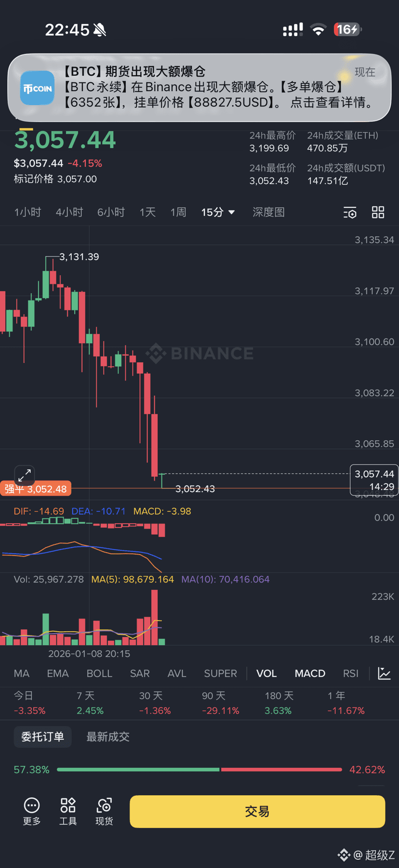399x868 pixels.
Task: Tap the 30 天 -1.36% change
Action: click(x=155, y=703)
